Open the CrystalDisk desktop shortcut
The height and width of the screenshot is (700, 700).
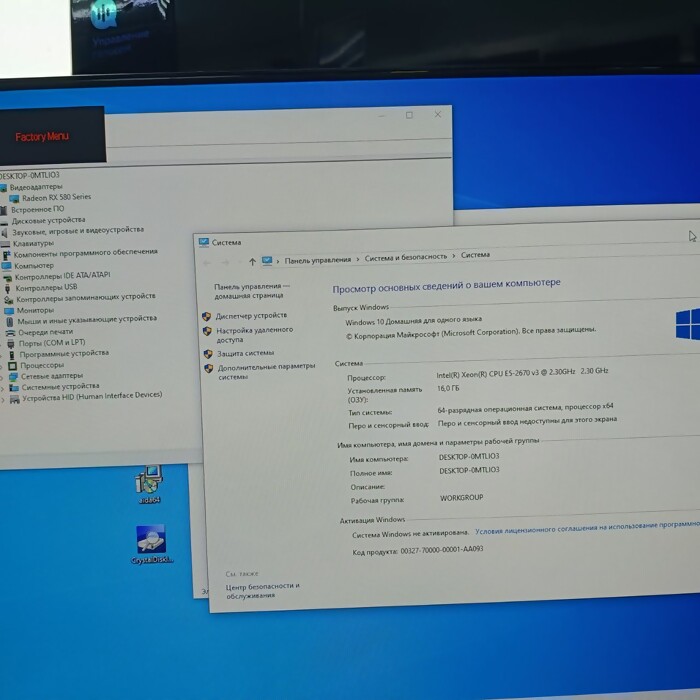[151, 544]
